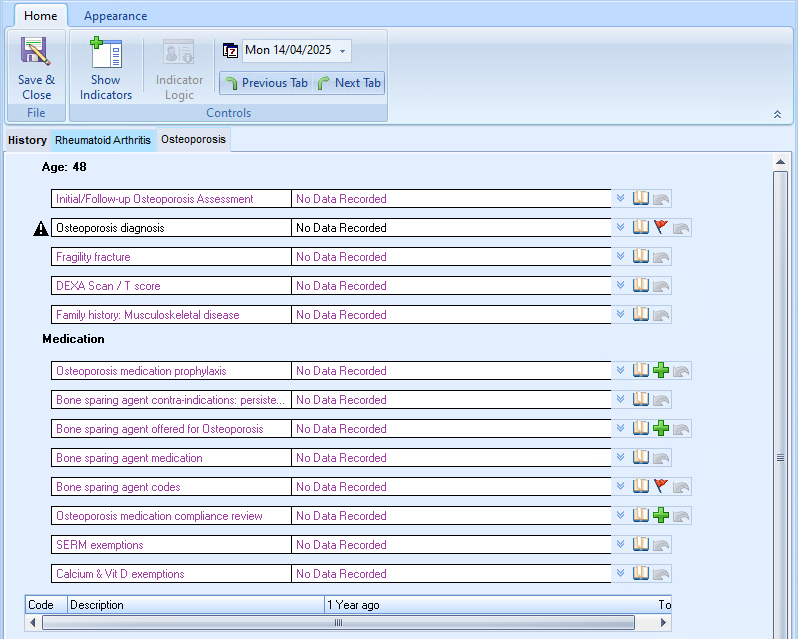This screenshot has height=639, width=798.
Task: Switch to the Appearance ribbon tab
Action: point(116,16)
